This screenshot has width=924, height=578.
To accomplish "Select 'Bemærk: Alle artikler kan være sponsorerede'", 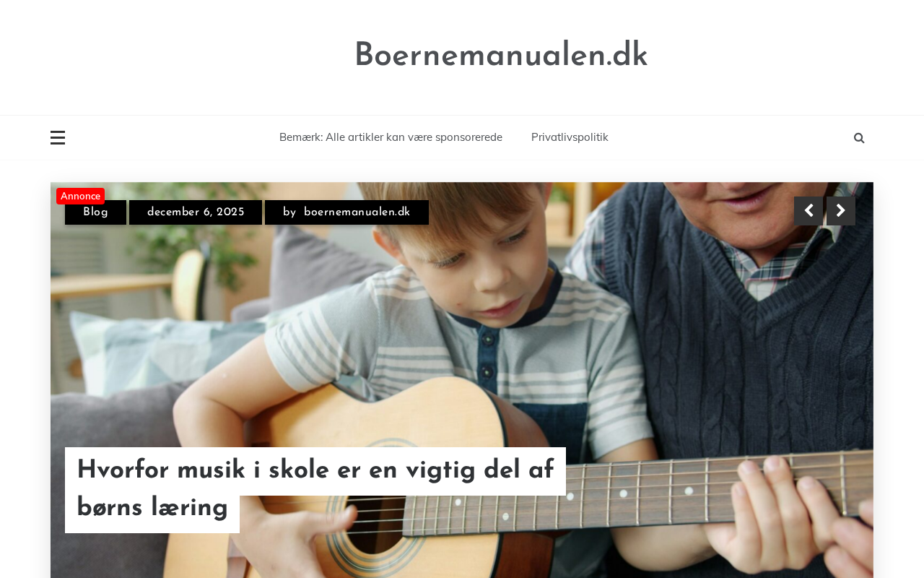I will 391,137.
